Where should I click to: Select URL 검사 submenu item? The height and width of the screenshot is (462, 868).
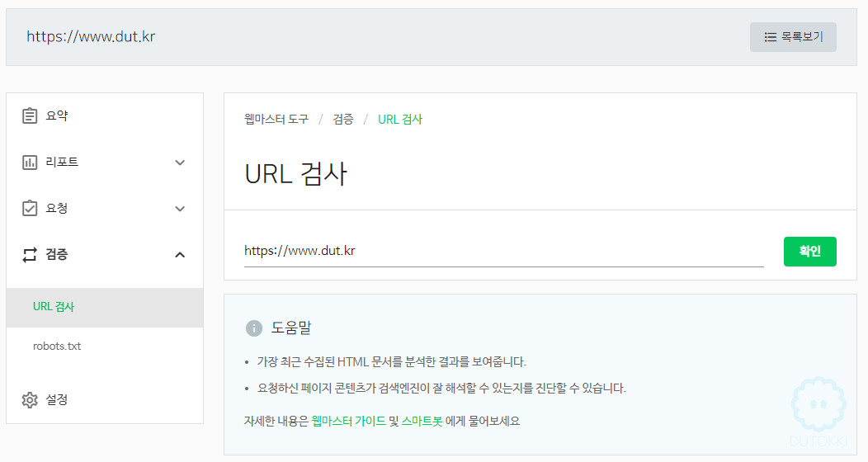click(x=105, y=307)
